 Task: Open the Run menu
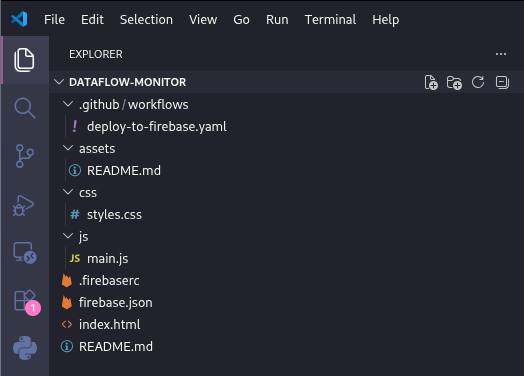pos(277,19)
